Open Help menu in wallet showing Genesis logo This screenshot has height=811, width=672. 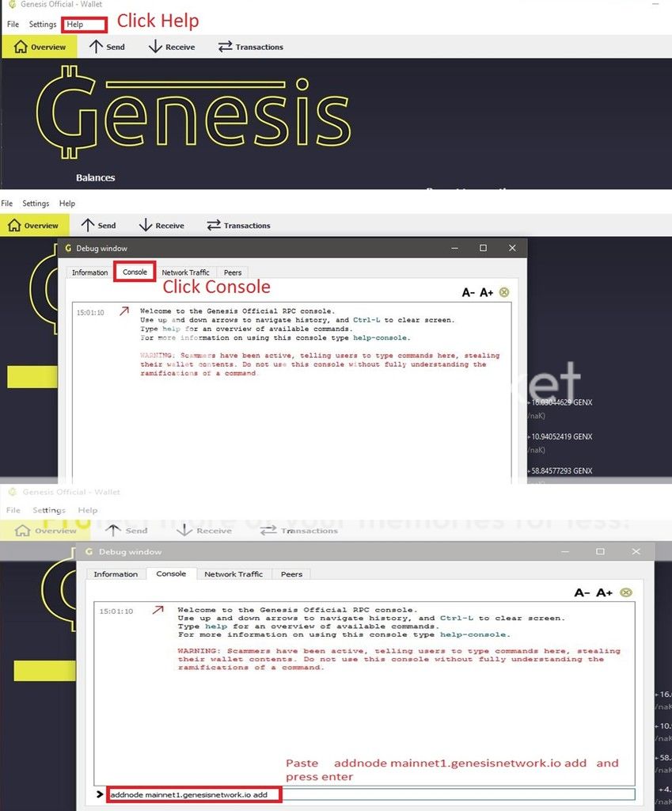75,25
